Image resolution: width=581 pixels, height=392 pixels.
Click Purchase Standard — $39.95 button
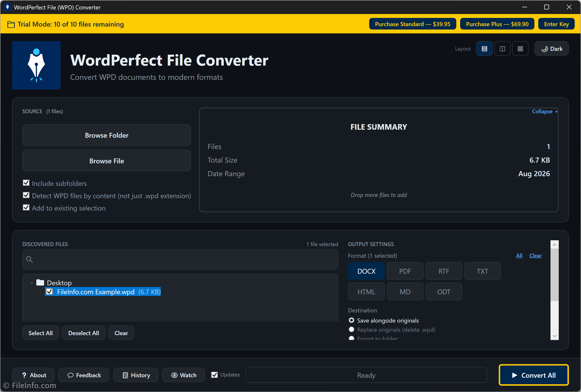(x=413, y=24)
